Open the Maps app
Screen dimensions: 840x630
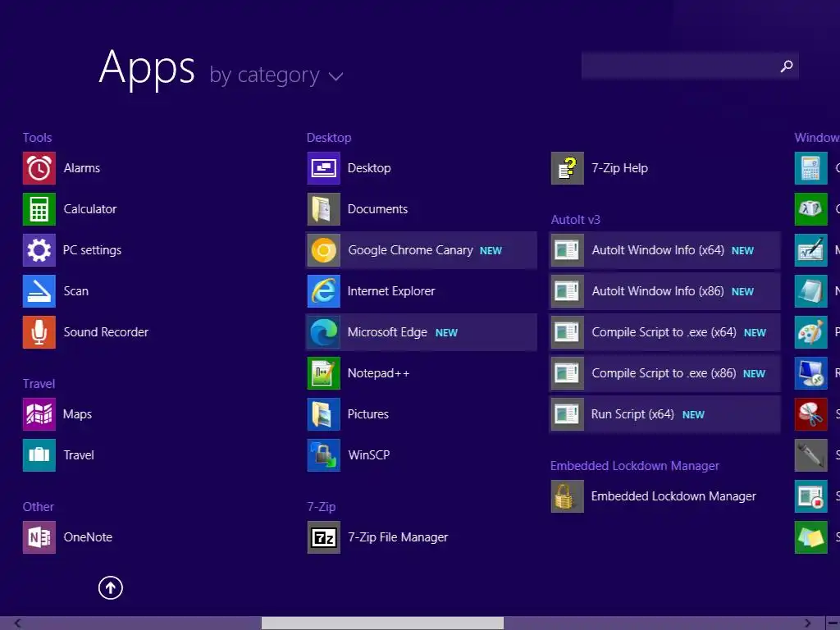(57, 414)
